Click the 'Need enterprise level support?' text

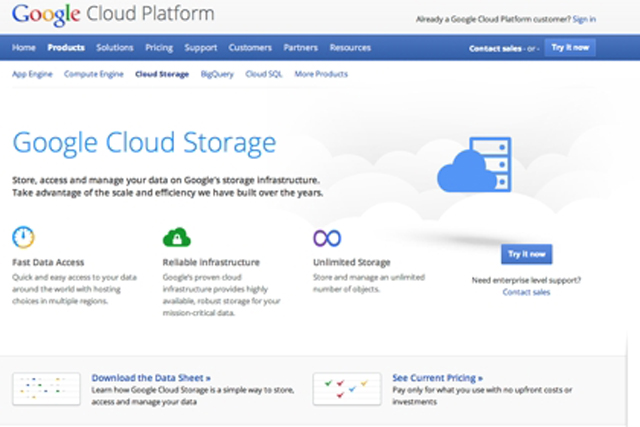(x=526, y=280)
